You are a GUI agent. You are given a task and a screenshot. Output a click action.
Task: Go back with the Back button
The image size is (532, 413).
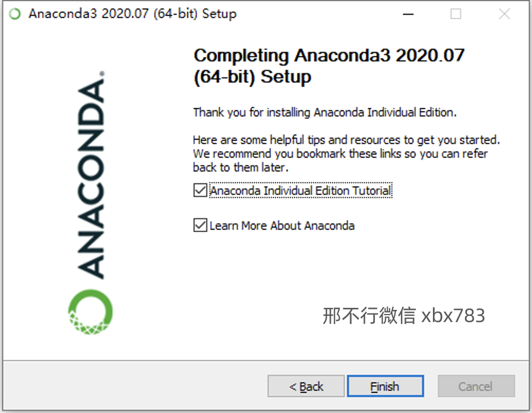coord(306,386)
